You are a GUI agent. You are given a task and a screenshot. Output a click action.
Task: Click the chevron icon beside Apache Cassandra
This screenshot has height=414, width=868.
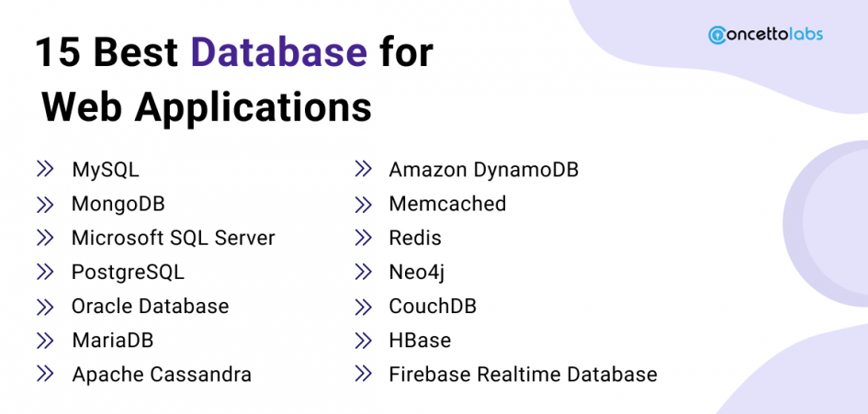coord(45,374)
